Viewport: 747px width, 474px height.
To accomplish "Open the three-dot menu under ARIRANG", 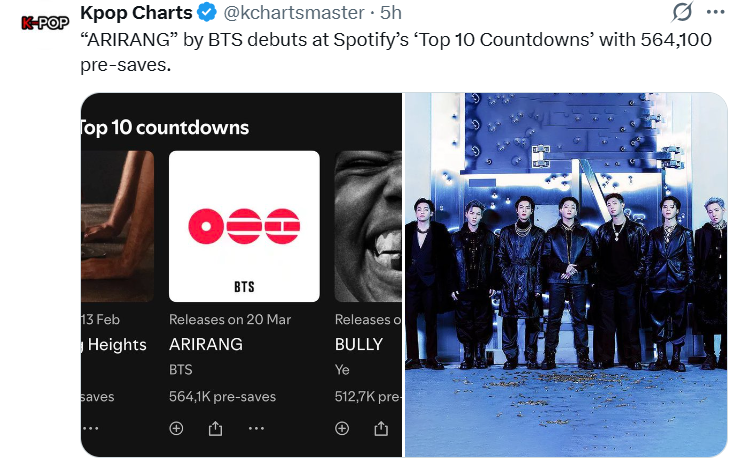I will point(255,428).
